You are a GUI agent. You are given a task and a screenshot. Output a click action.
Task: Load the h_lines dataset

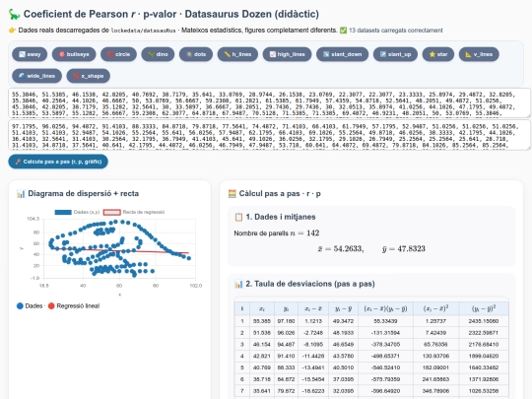click(x=237, y=54)
